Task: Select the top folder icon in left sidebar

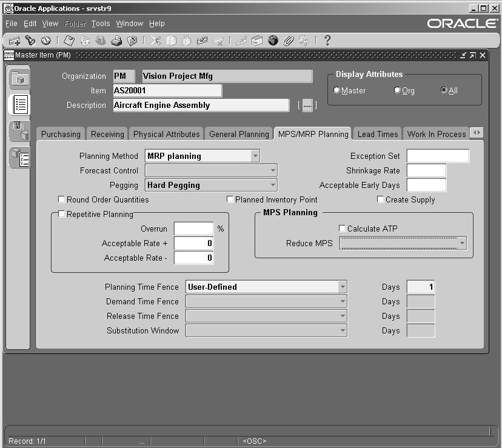Action: click(19, 78)
